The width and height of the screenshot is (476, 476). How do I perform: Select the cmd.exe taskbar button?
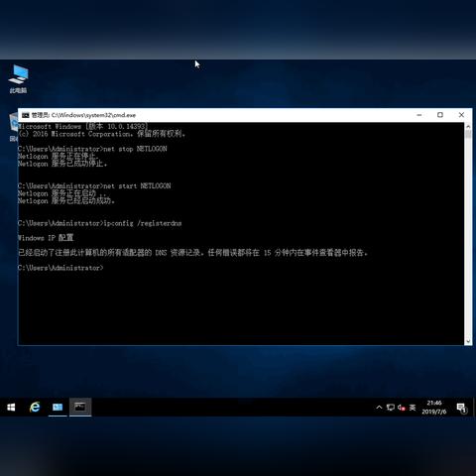80,407
